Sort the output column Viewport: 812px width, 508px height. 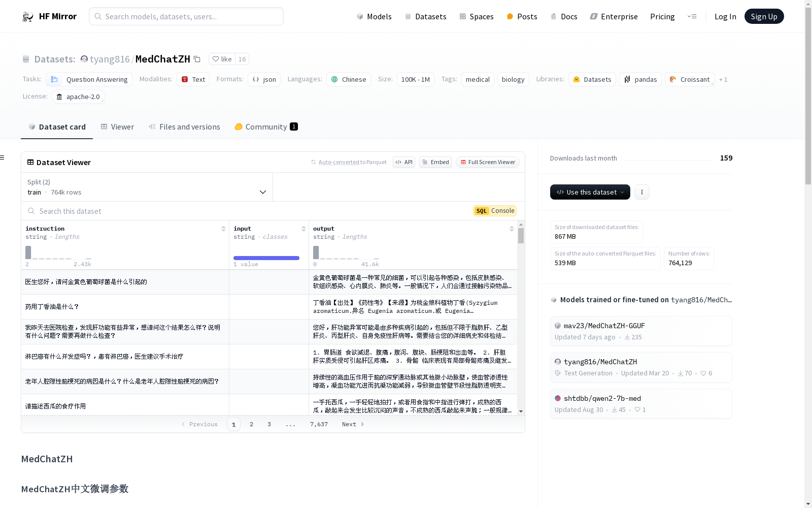pyautogui.click(x=512, y=229)
